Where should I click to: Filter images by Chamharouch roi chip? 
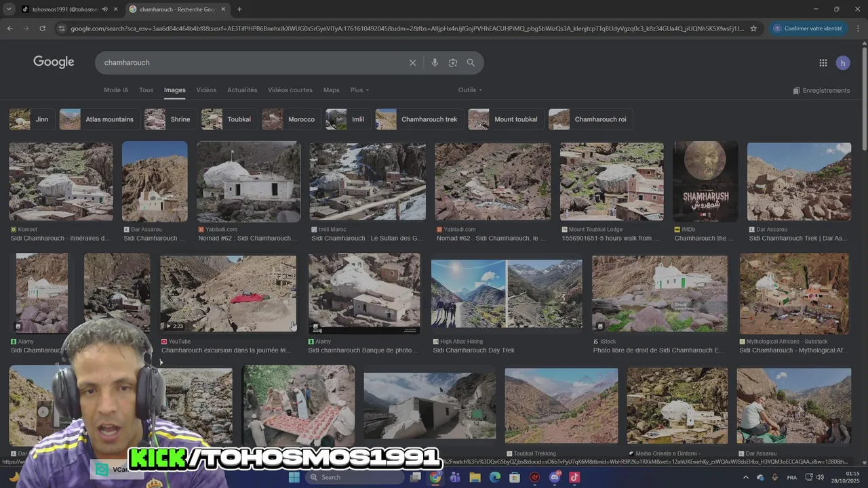click(x=591, y=119)
